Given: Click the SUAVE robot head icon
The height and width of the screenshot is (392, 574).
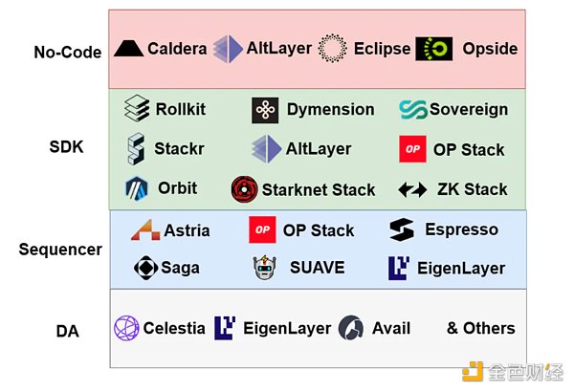Looking at the screenshot, I should click(265, 268).
